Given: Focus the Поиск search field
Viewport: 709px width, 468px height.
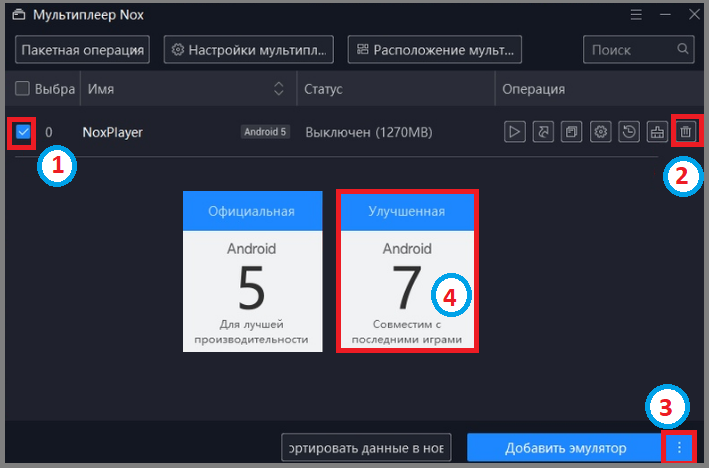Looking at the screenshot, I should [x=638, y=50].
